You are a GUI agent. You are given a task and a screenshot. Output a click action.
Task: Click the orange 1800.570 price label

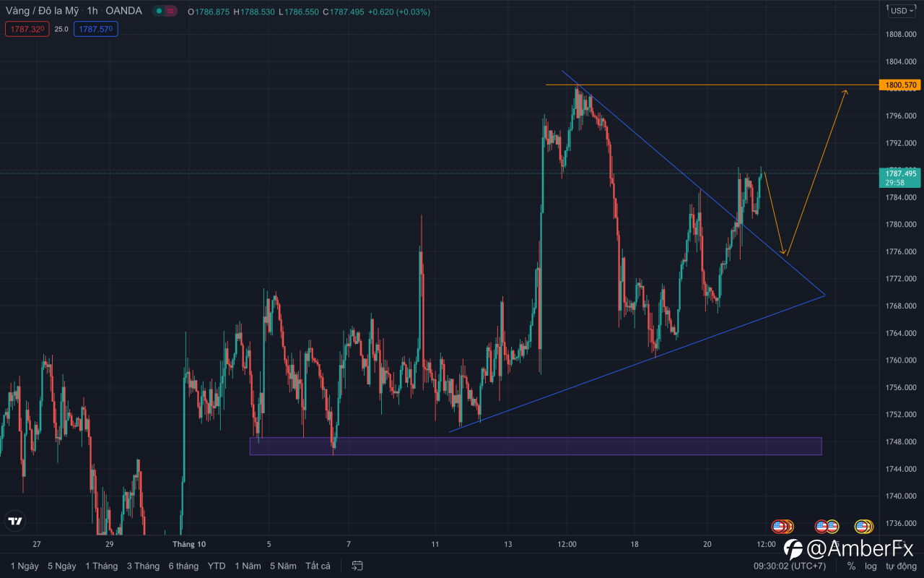click(x=900, y=85)
